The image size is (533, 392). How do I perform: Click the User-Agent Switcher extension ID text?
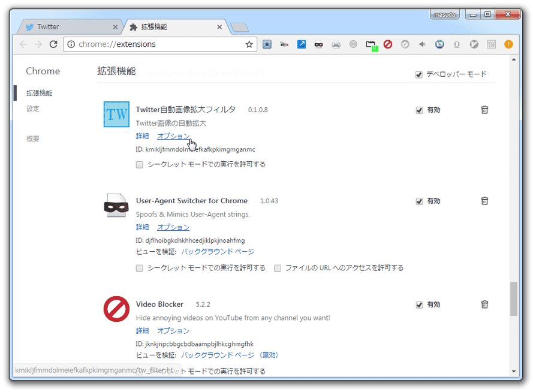[191, 240]
